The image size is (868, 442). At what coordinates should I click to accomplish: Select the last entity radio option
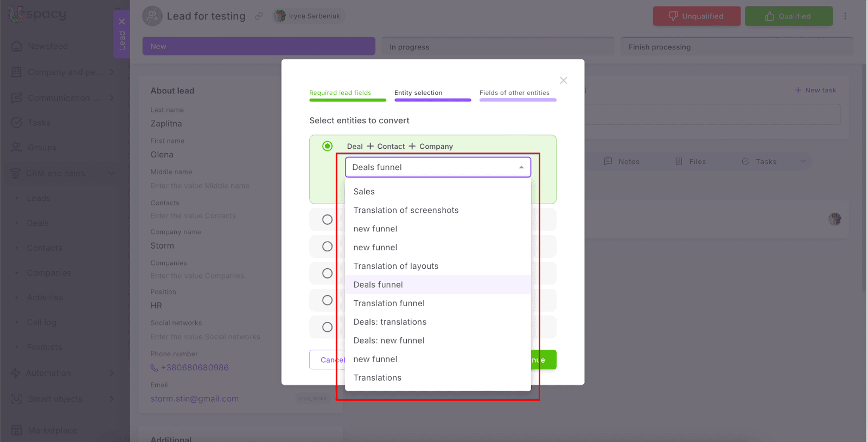tap(327, 327)
